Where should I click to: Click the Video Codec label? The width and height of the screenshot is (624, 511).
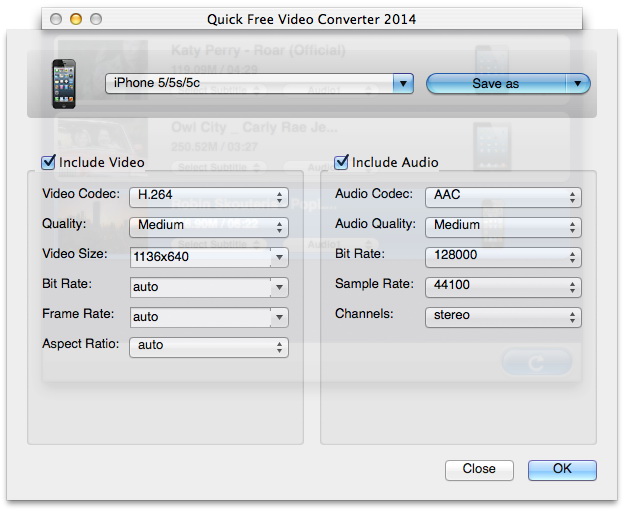(81, 194)
